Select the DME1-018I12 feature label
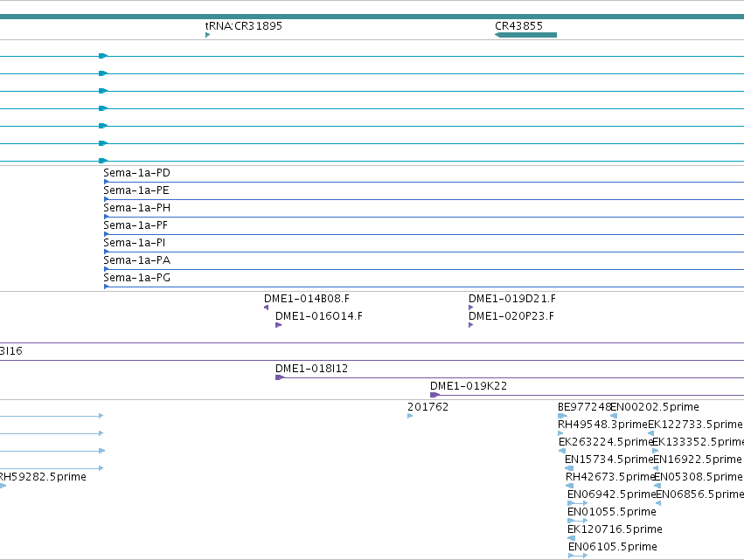Image resolution: width=744 pixels, height=560 pixels. pyautogui.click(x=311, y=369)
